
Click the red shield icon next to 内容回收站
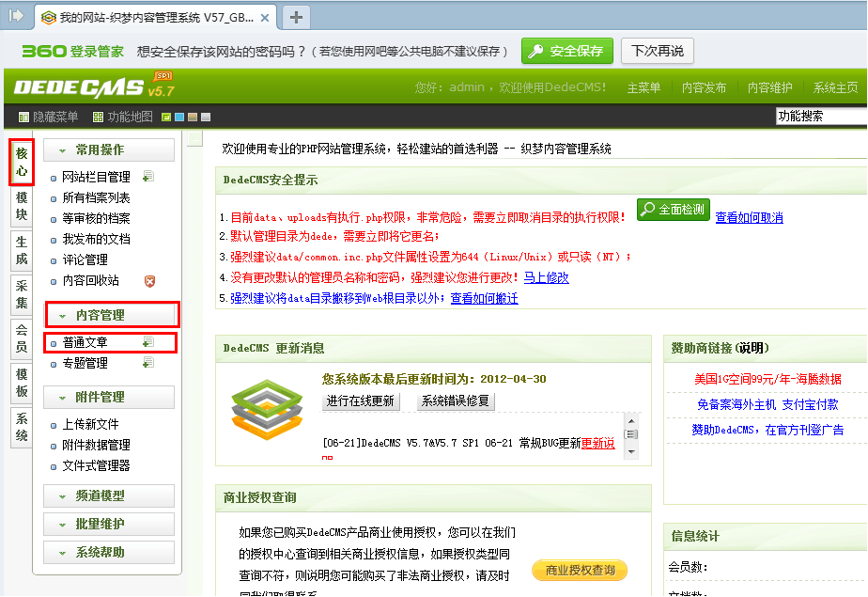(x=150, y=280)
